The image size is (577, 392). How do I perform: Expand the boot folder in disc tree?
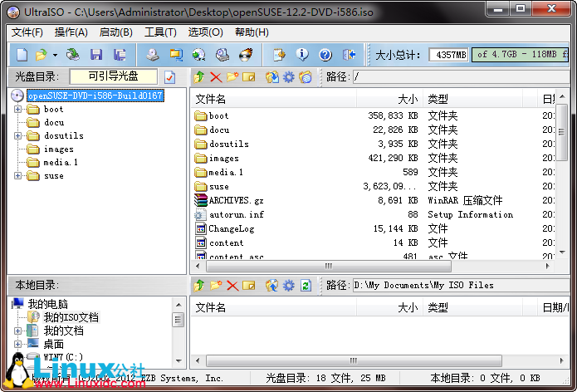[x=17, y=110]
